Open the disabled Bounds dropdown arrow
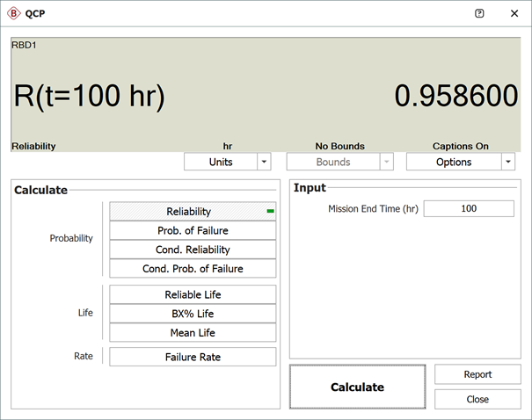This screenshot has height=420, width=532. click(386, 162)
